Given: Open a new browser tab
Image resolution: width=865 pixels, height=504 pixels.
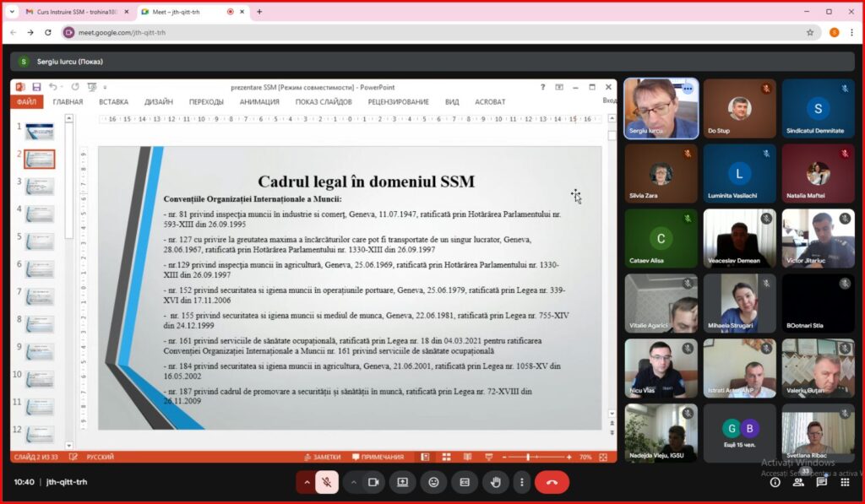Looking at the screenshot, I should tap(259, 12).
